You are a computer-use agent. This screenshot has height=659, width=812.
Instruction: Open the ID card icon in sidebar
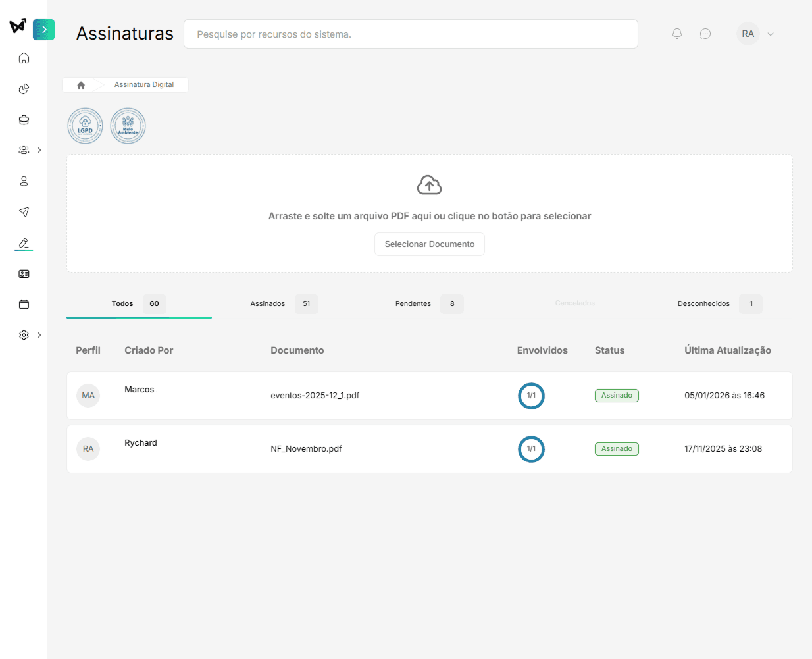click(24, 273)
